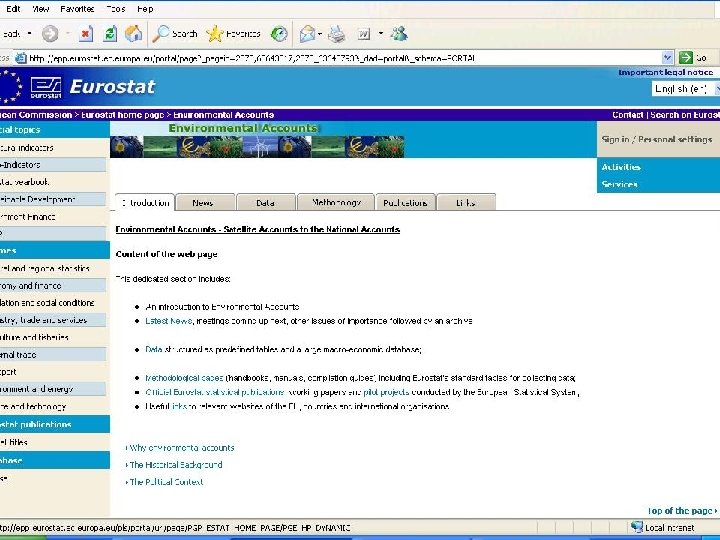Open the address bar URL dropdown
720x540 pixels.
(x=667, y=57)
